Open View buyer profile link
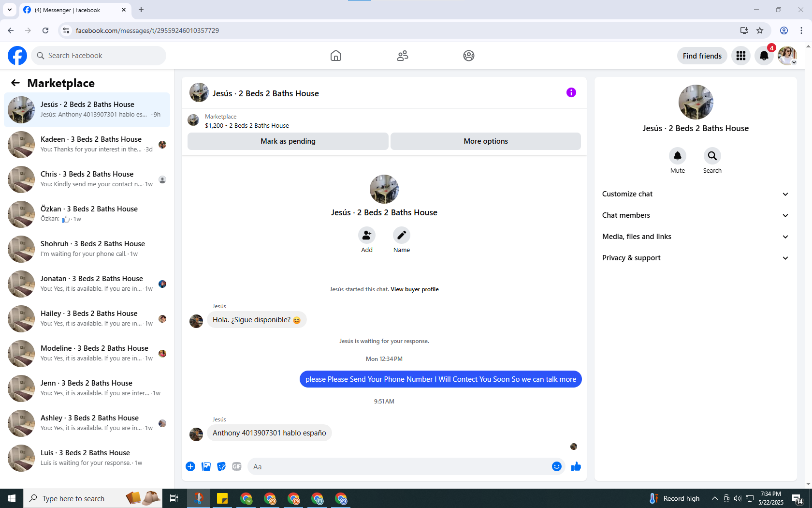812x508 pixels. point(415,289)
